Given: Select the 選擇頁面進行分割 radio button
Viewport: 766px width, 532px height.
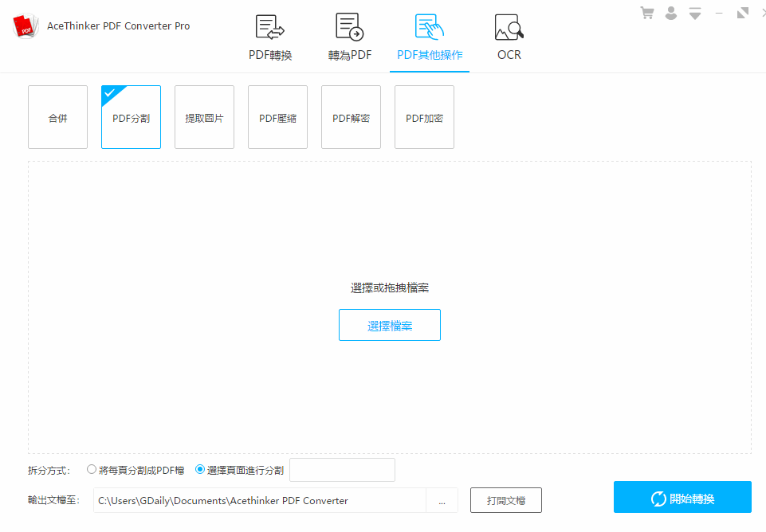Looking at the screenshot, I should (200, 470).
